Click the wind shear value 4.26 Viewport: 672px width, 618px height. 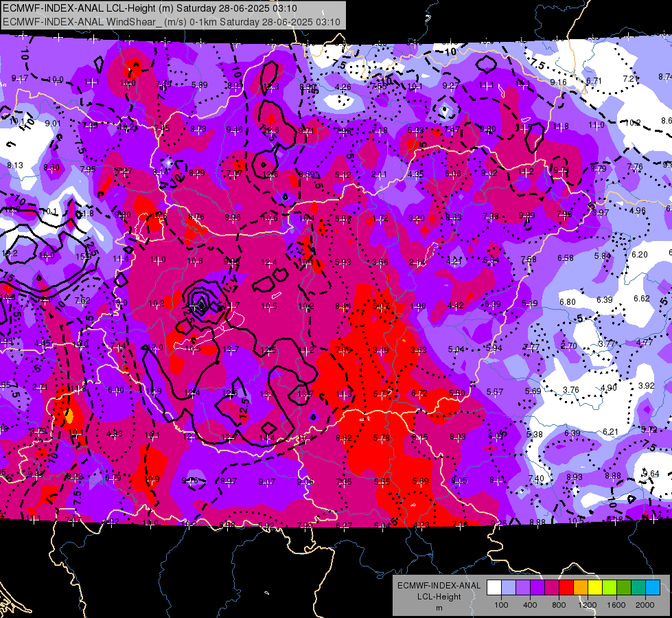343,87
